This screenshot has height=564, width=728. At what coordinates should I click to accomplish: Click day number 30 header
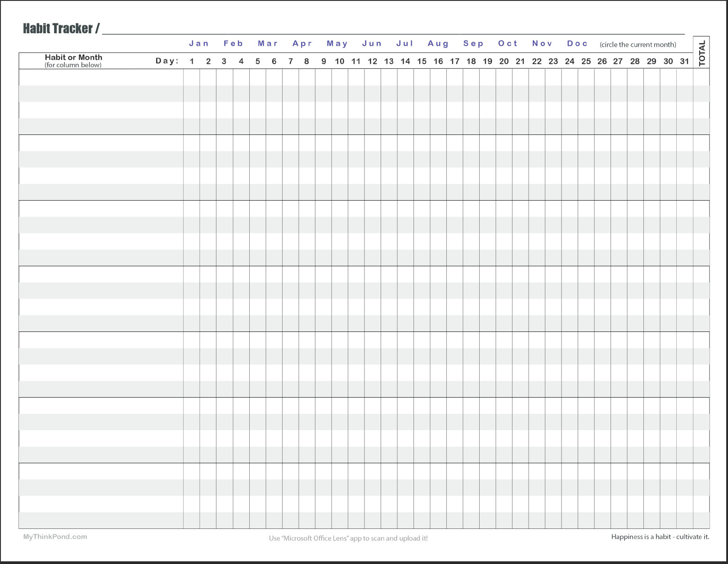point(668,61)
